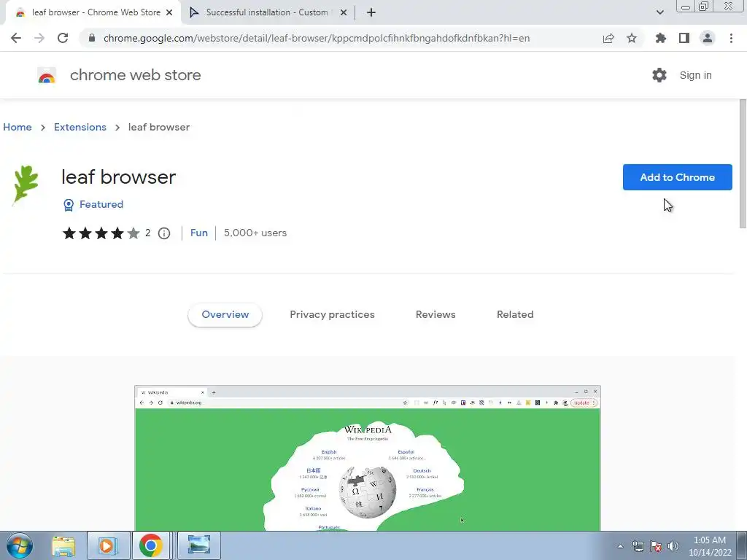
Task: Open the Related tab
Action: (x=515, y=314)
